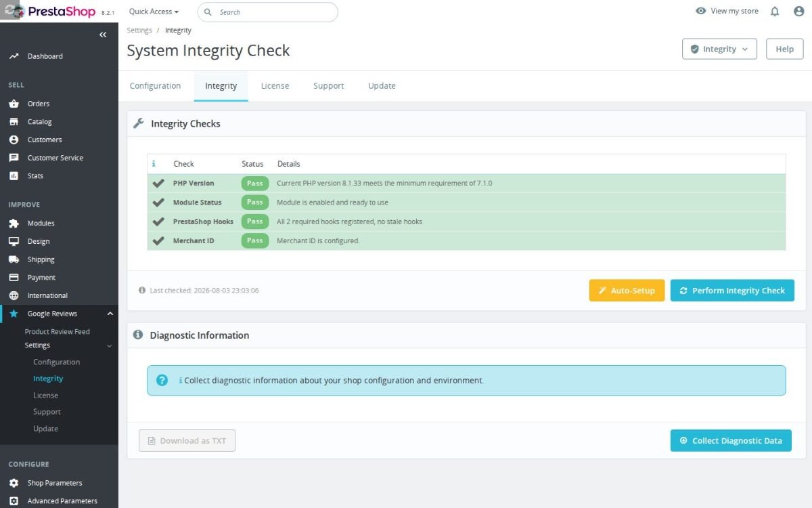Focus the Search input field
Image resolution: width=812 pixels, height=508 pixels.
pyautogui.click(x=268, y=12)
